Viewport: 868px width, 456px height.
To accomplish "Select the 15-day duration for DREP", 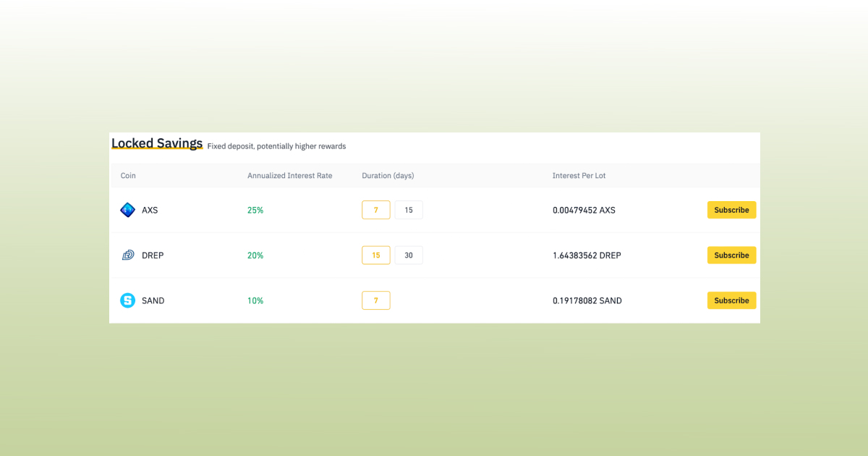I will pyautogui.click(x=375, y=255).
